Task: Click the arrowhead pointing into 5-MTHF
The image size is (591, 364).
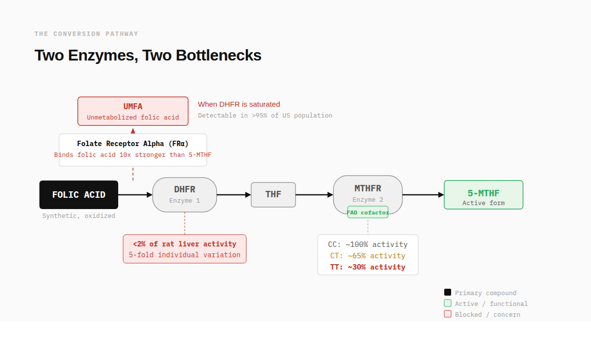Action: click(441, 195)
